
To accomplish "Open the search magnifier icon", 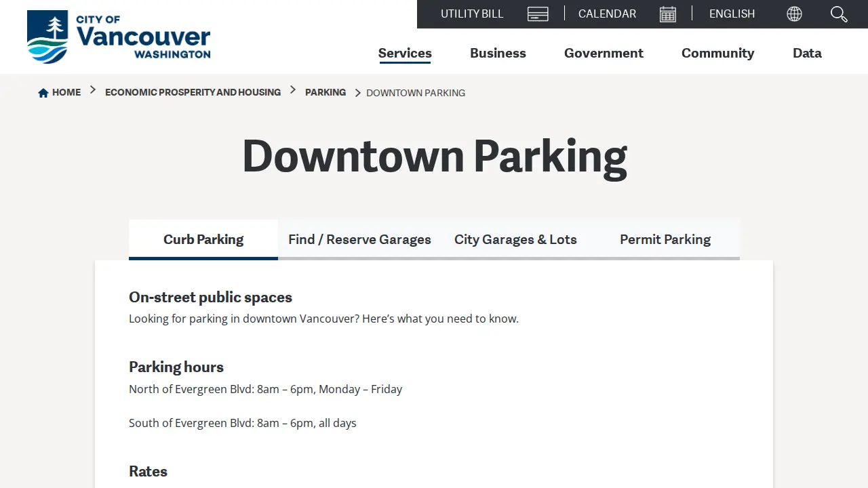I will pos(839,14).
